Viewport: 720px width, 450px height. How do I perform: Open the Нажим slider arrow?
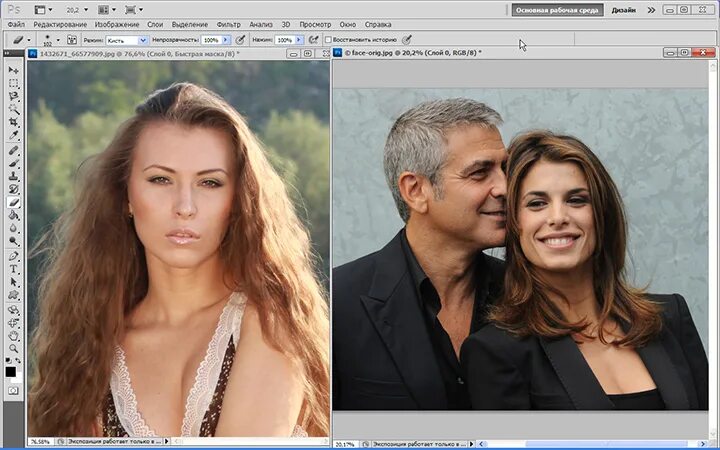[x=299, y=40]
